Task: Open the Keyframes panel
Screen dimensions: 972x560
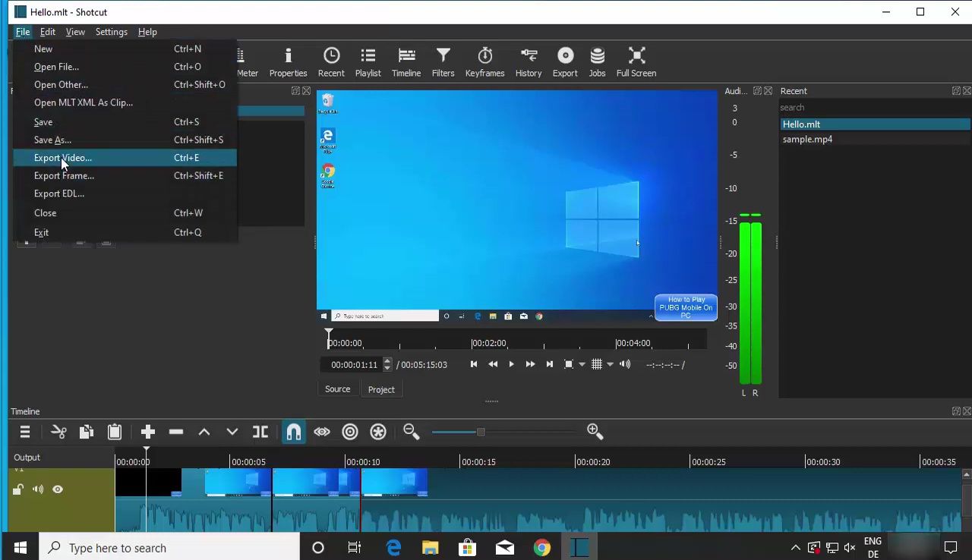Action: pyautogui.click(x=484, y=62)
